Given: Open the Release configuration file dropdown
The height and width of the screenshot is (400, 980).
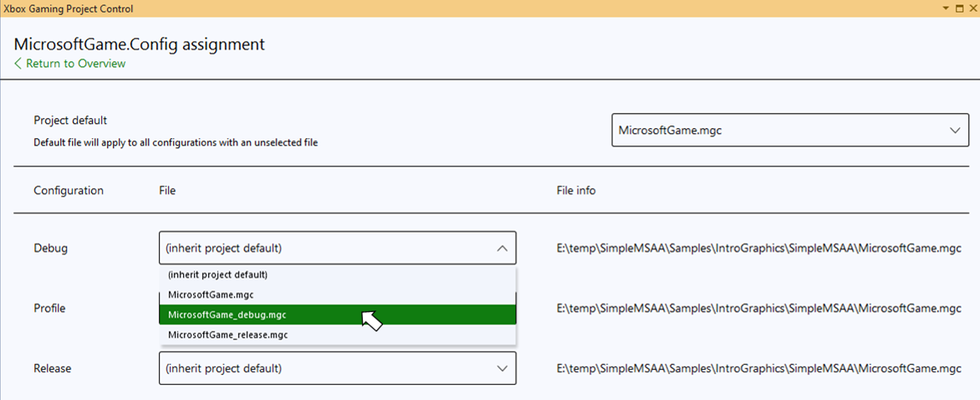Looking at the screenshot, I should [x=338, y=368].
